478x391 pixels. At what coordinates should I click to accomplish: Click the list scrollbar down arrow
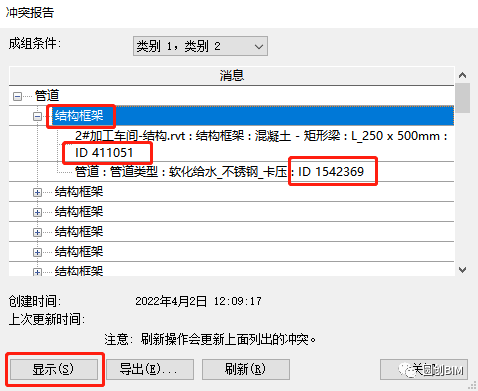[462, 269]
